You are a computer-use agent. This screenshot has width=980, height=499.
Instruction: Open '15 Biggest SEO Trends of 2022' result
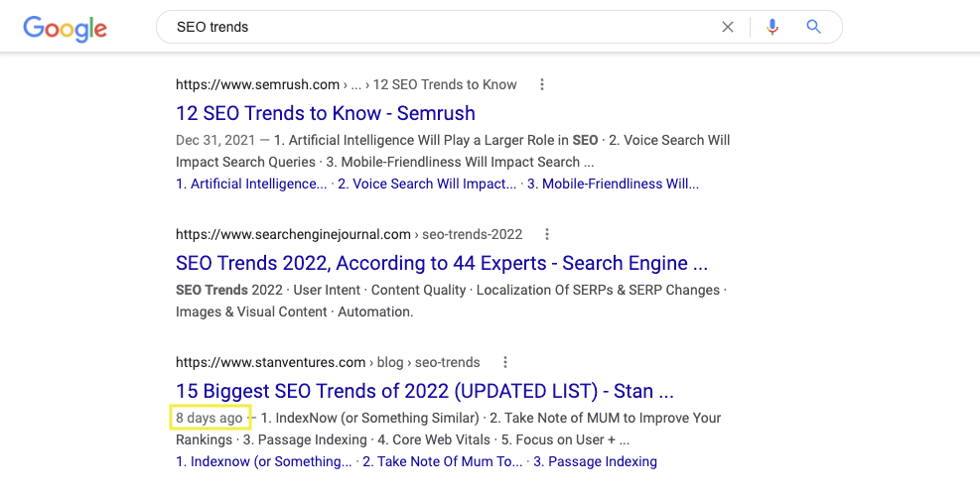coord(425,391)
